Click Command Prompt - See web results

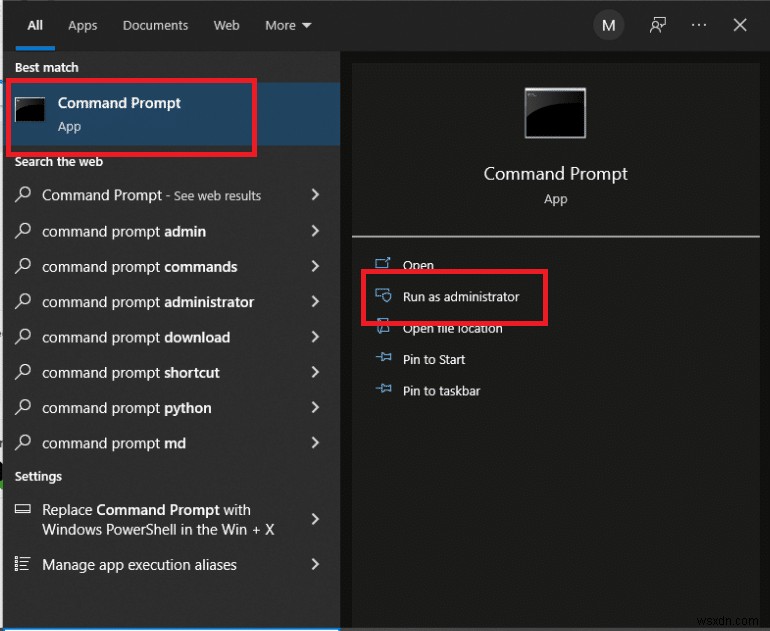[x=151, y=195]
